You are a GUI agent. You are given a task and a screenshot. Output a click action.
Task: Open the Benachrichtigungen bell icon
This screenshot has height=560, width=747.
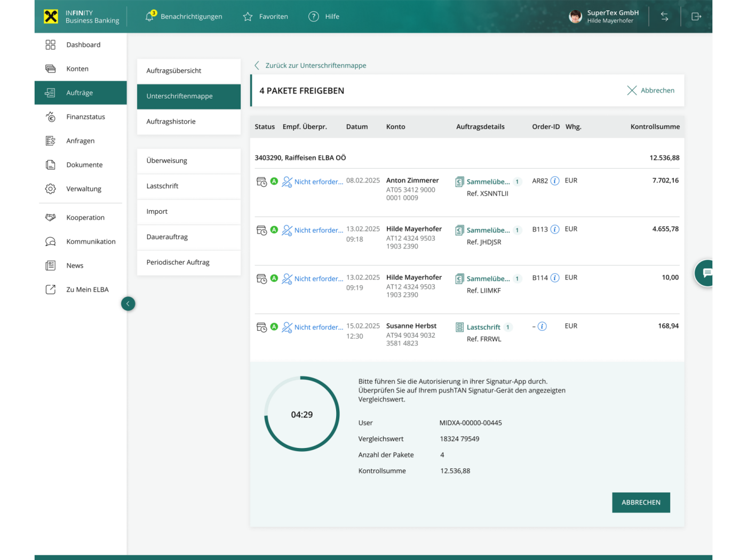click(x=150, y=17)
